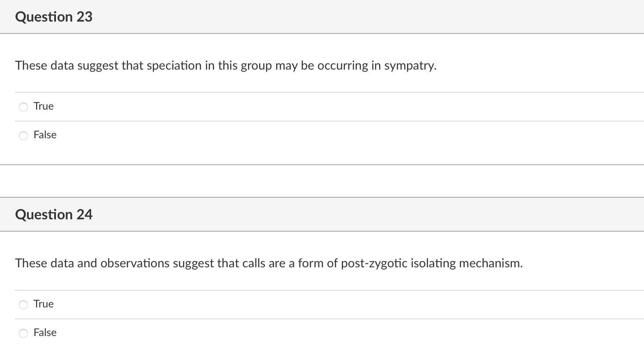Click the row containing True in Question 24
The width and height of the screenshot is (644, 362).
tap(308, 304)
